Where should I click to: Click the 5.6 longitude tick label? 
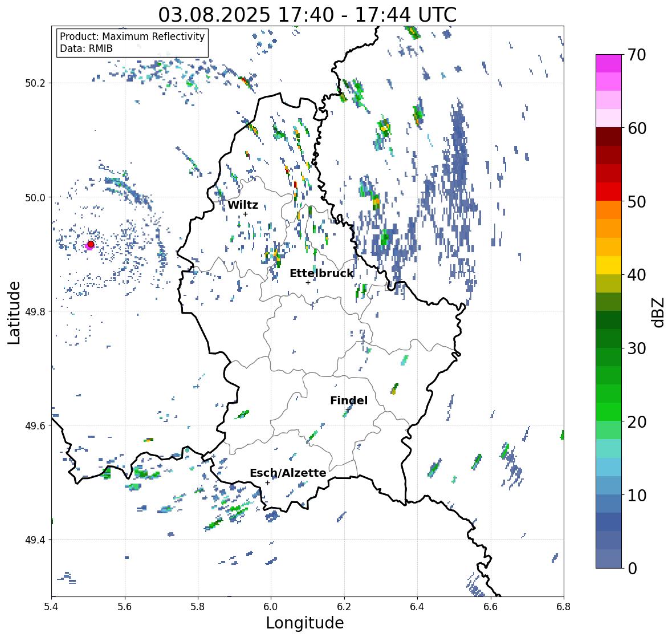[125, 606]
